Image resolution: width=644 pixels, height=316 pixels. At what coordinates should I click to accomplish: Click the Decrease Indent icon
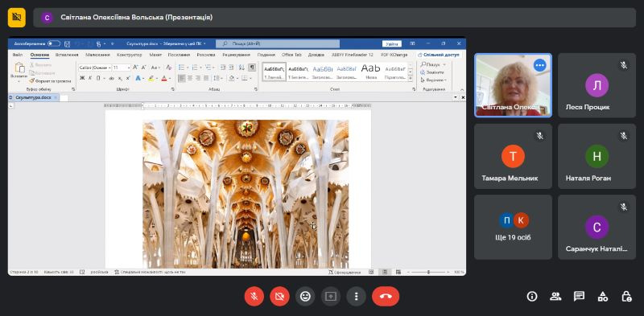tap(223, 68)
